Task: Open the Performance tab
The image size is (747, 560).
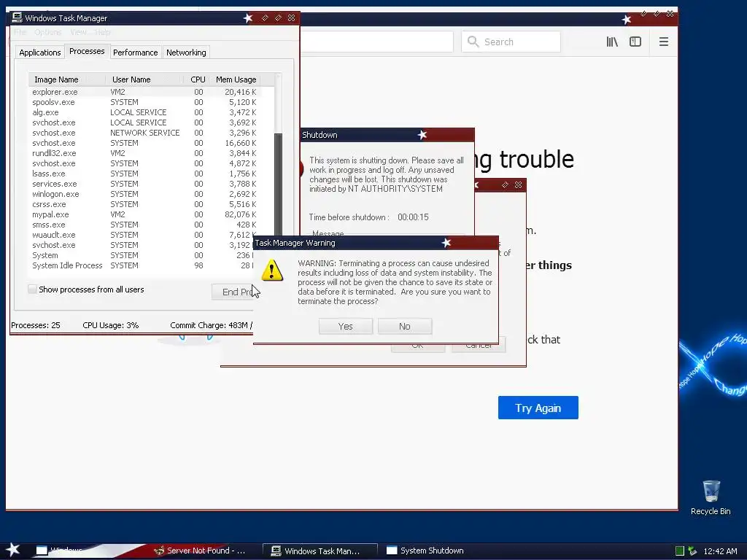Action: pyautogui.click(x=135, y=52)
